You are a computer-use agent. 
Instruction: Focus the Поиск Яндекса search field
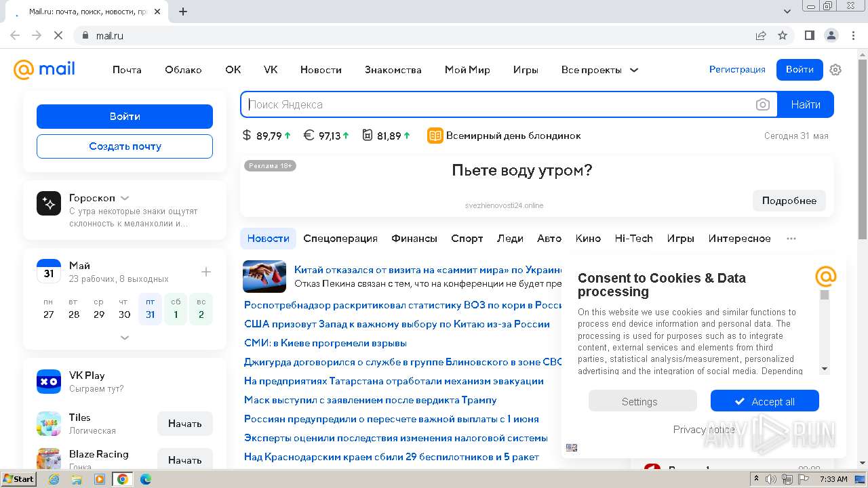[498, 104]
